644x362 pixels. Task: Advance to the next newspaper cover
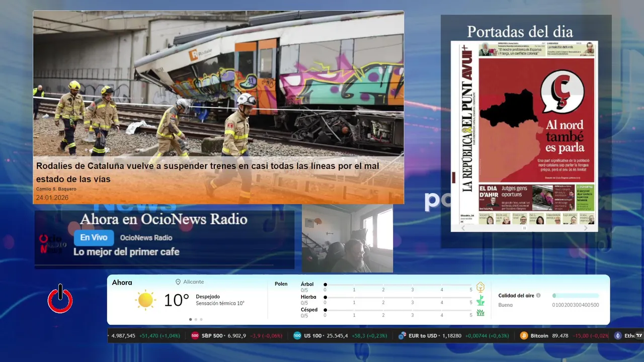click(586, 228)
